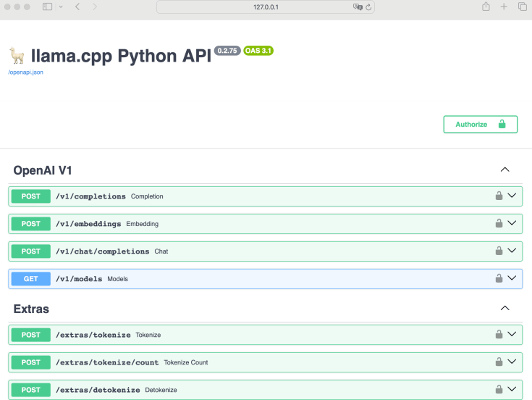Click POST badge for /extras/tokenize
Image resolution: width=532 pixels, height=400 pixels.
[x=31, y=335]
